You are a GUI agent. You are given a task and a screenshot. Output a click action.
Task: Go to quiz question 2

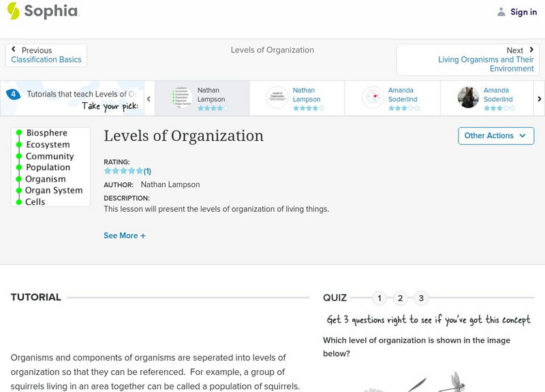click(401, 298)
